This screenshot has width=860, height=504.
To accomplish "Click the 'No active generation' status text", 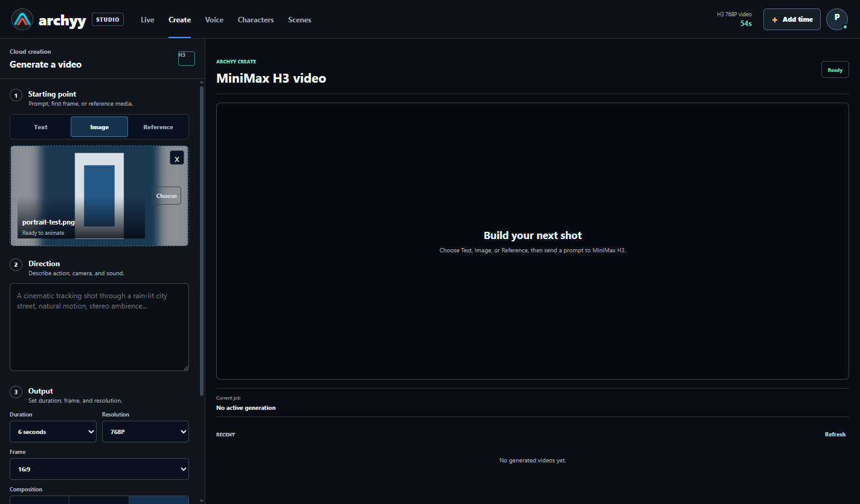I will click(246, 408).
